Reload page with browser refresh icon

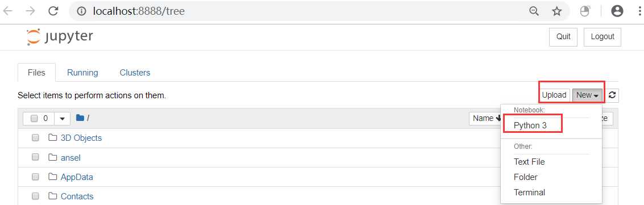point(53,11)
